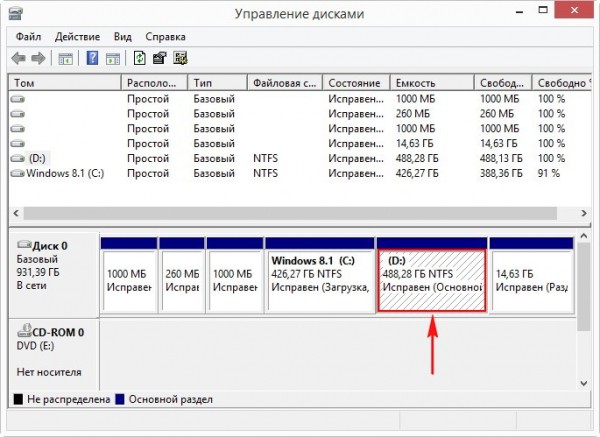Select the 14,63 ГБ recovery partition block
Screen dimensions: 600x437
click(x=531, y=275)
